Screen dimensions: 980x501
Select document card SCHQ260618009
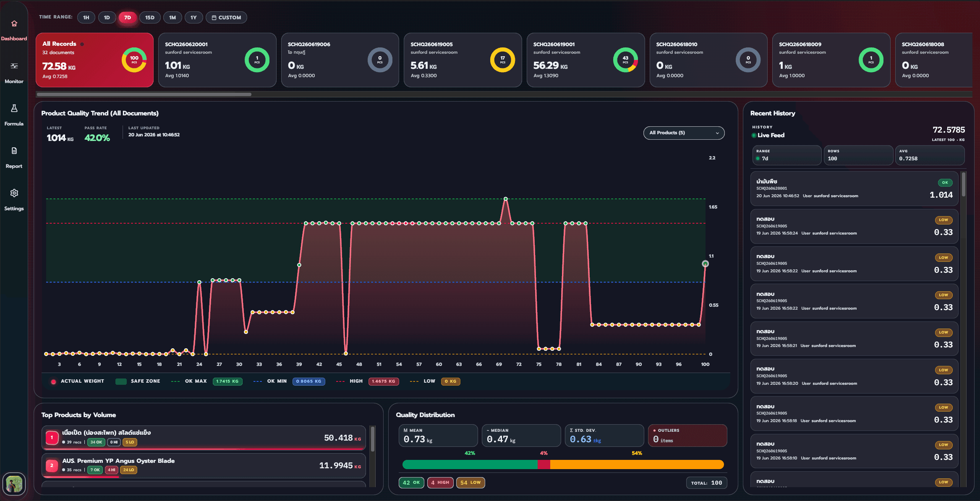tap(831, 60)
